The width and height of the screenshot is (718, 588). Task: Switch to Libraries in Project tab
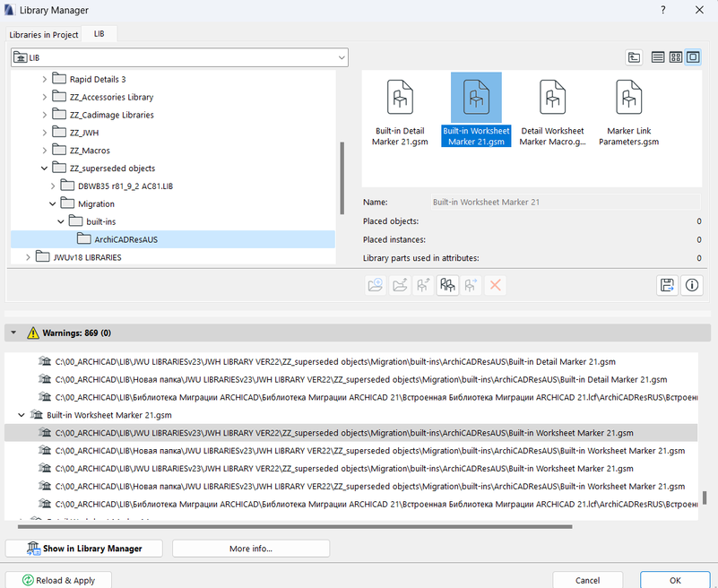(x=44, y=34)
